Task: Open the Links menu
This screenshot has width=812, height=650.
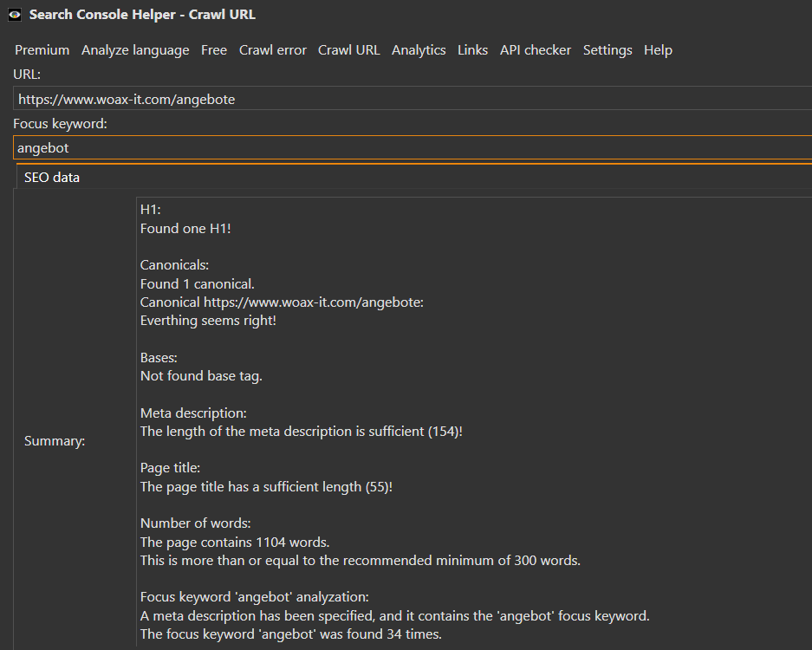Action: coord(472,50)
